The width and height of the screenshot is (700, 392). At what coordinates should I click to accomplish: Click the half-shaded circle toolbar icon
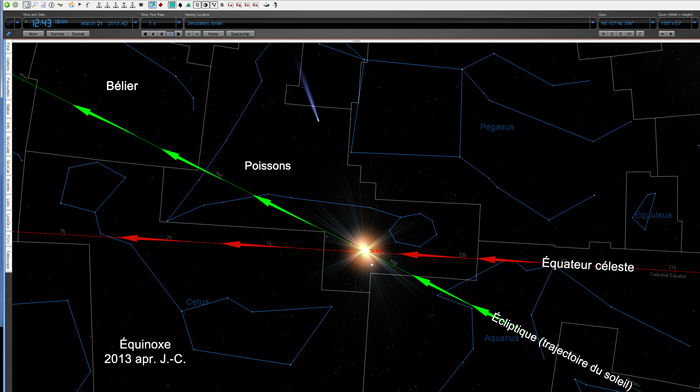[x=205, y=5]
